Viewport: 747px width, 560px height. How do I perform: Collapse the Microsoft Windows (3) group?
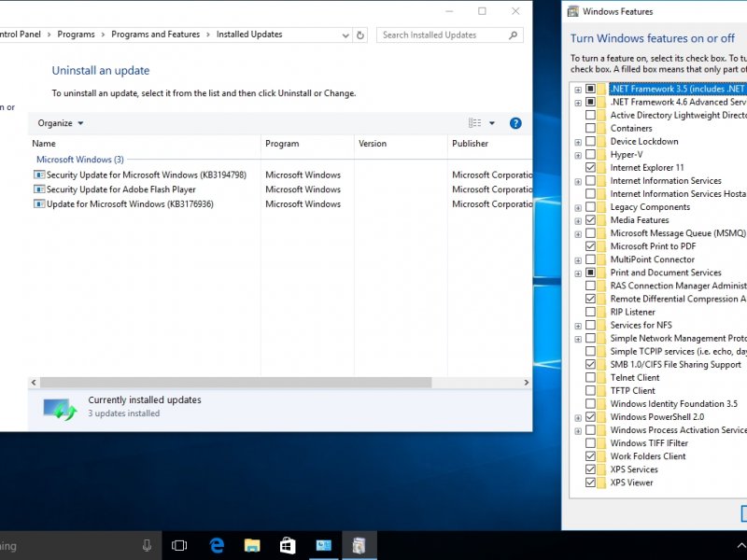(80, 160)
